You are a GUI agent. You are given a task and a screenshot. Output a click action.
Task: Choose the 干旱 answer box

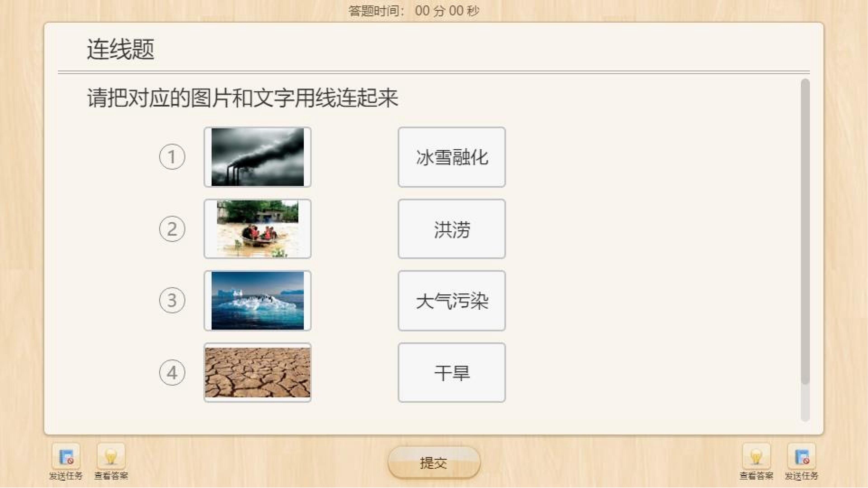tap(452, 373)
